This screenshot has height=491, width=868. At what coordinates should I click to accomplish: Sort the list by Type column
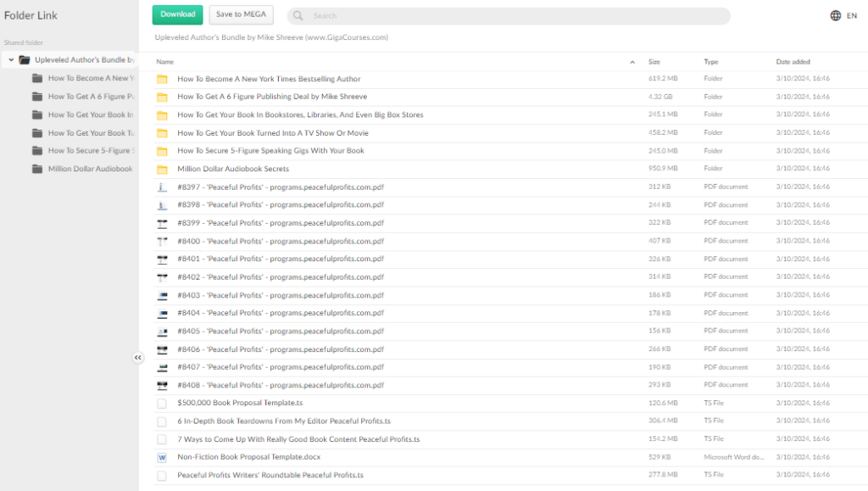click(710, 62)
